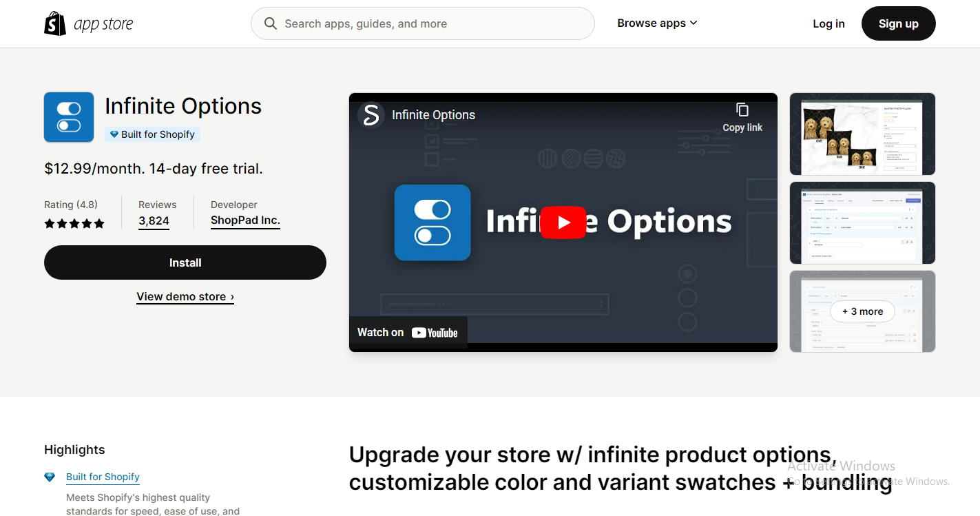Open the second app settings screenshot thumbnail
The width and height of the screenshot is (980, 516).
coord(862,223)
